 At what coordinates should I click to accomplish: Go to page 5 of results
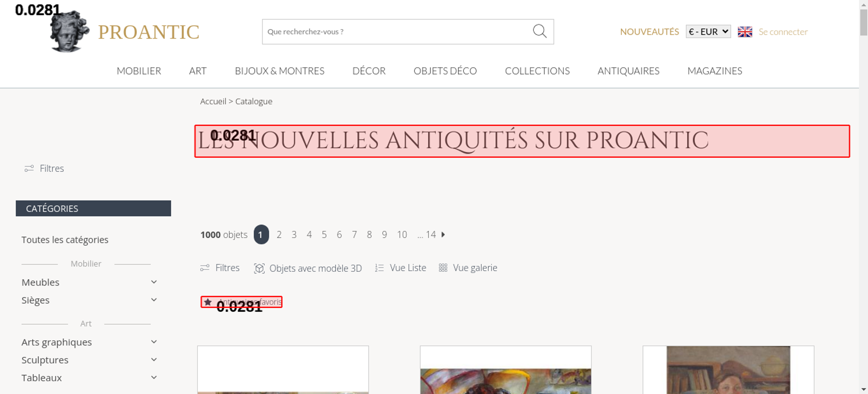tap(324, 234)
